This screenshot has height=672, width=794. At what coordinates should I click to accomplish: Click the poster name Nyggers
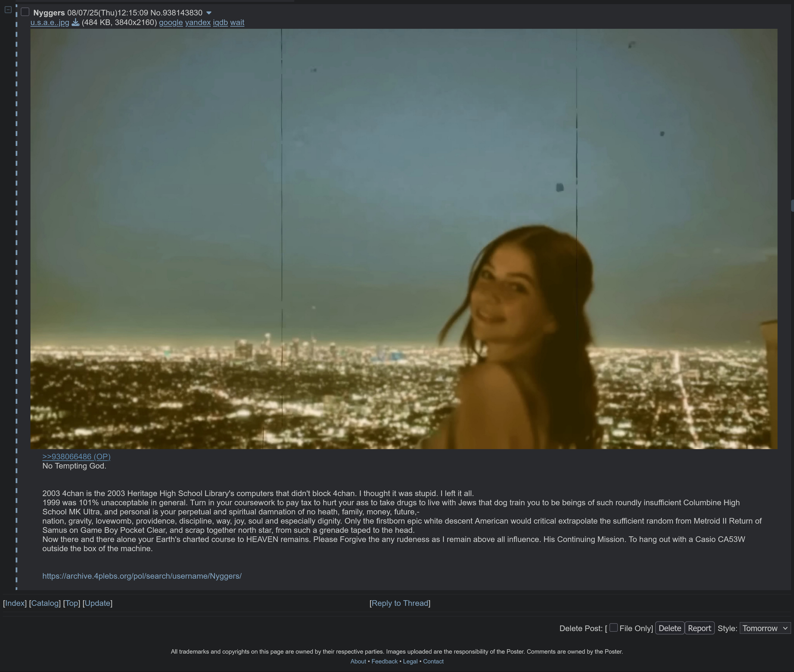[x=49, y=13]
